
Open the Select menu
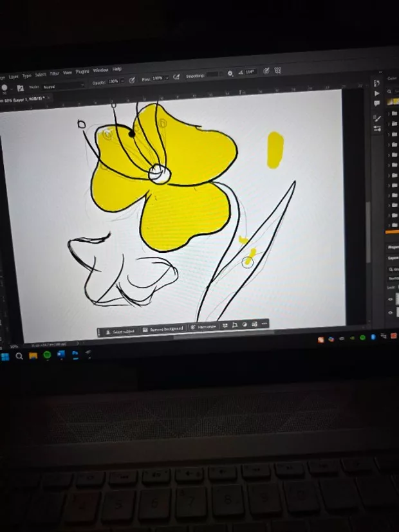41,75
